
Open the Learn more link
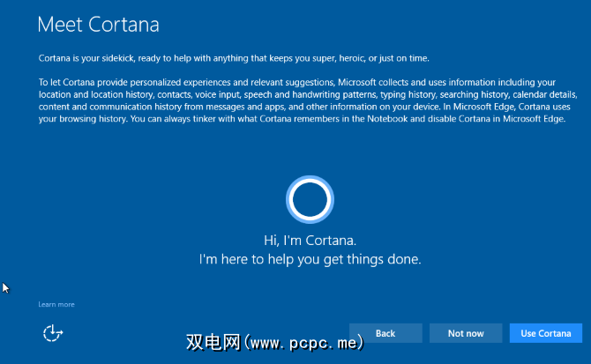56,304
